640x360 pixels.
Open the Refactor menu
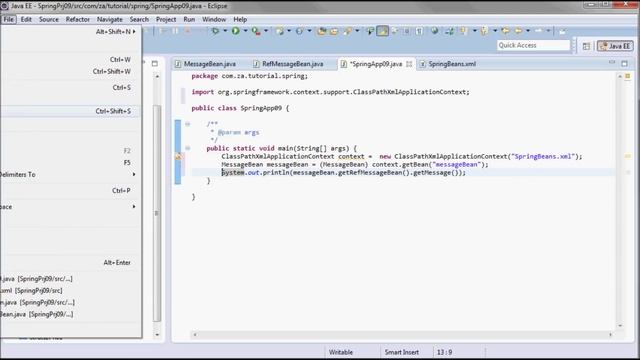pos(78,19)
